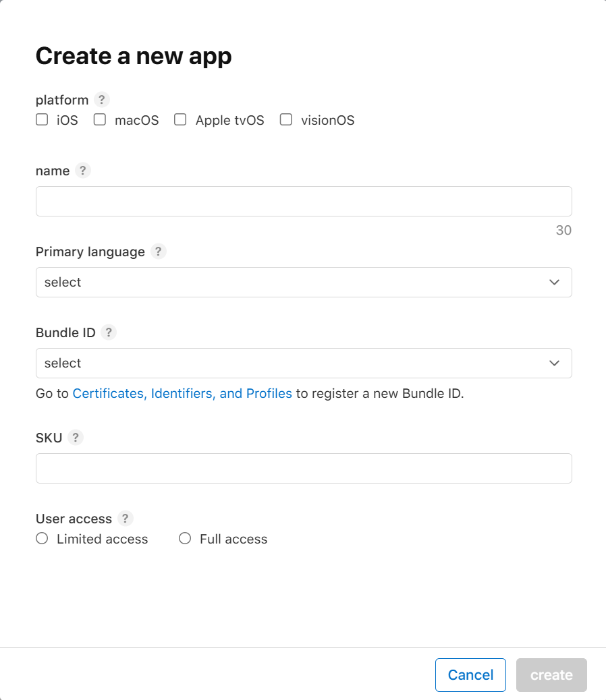Screen dimensions: 606x700
Task: Open the User access help icon
Action: pos(125,519)
